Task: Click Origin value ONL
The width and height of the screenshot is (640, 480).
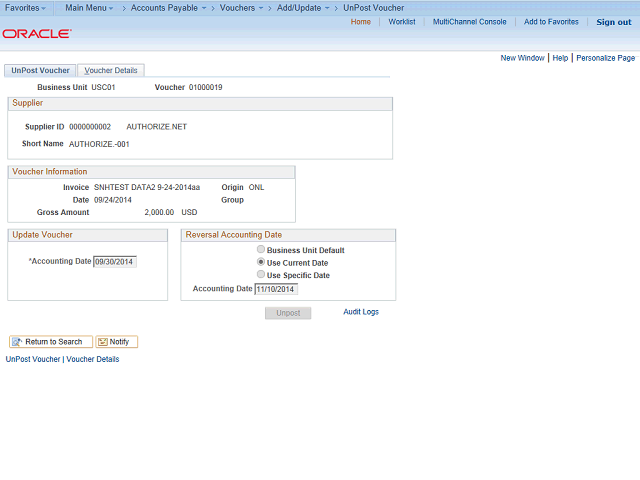Action: [256, 187]
